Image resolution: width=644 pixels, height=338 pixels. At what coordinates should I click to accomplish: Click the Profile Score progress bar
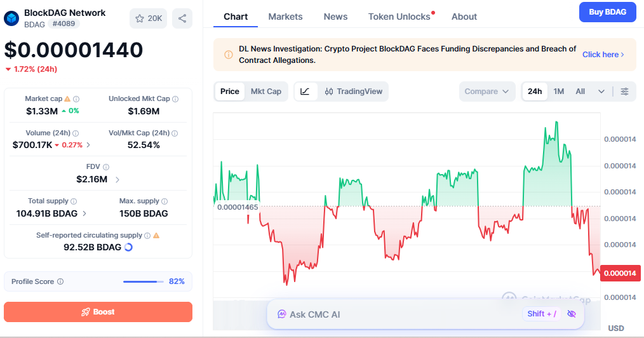coord(144,281)
